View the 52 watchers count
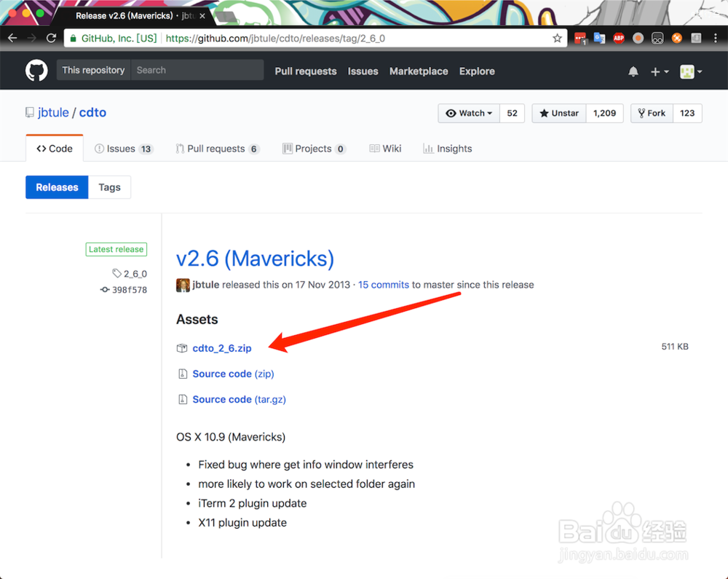Viewport: 728px width, 579px height. coord(512,114)
